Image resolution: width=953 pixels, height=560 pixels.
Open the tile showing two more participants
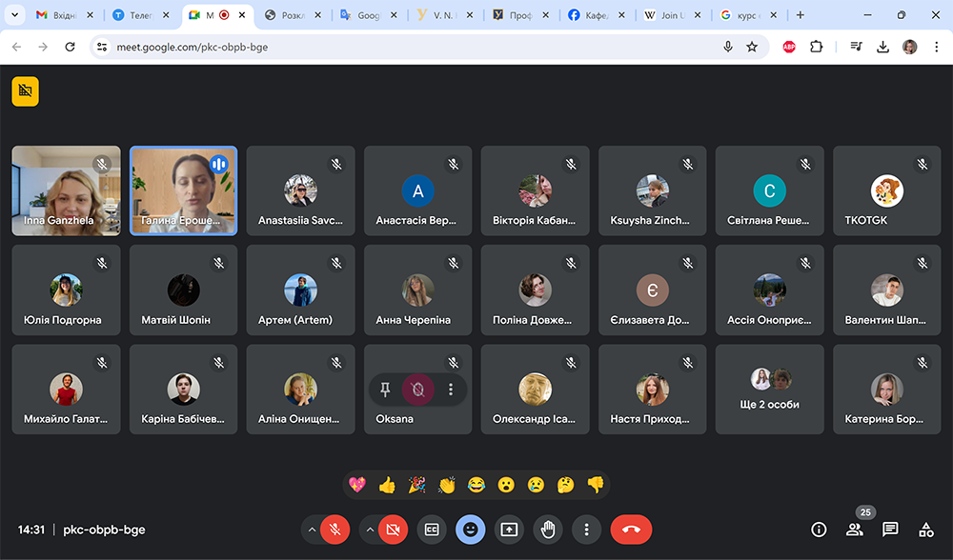tap(769, 389)
